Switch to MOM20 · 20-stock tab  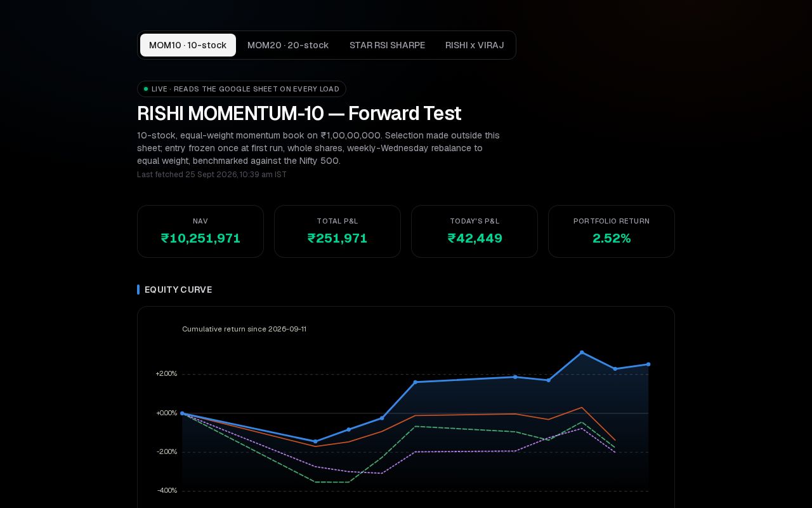click(288, 45)
